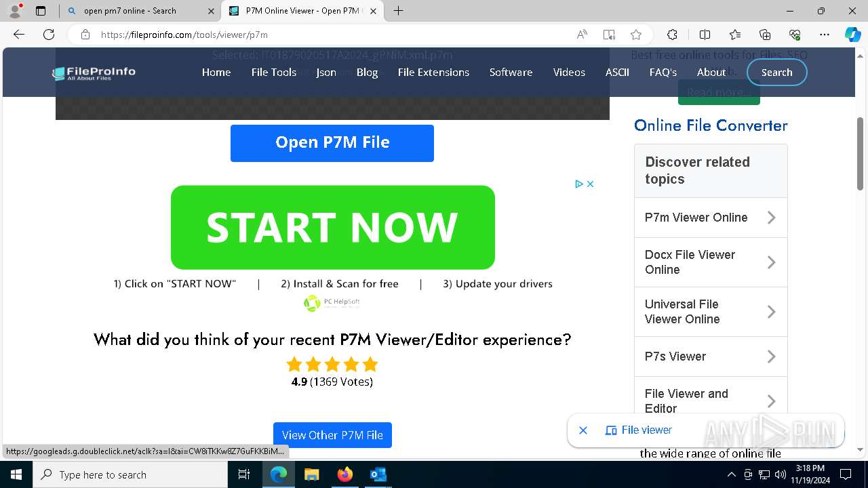Click the site Search button
The height and width of the screenshot is (488, 868).
coord(776,73)
